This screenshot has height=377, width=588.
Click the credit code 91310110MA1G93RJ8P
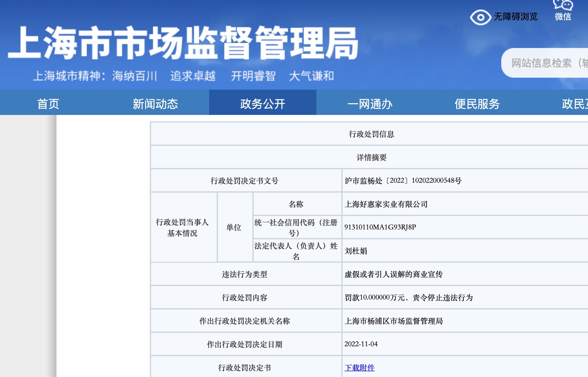click(x=380, y=227)
